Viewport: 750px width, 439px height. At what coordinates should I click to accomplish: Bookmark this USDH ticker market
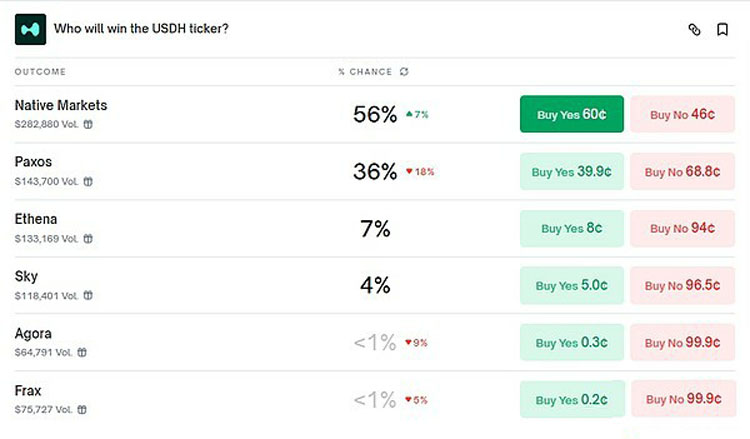point(722,30)
